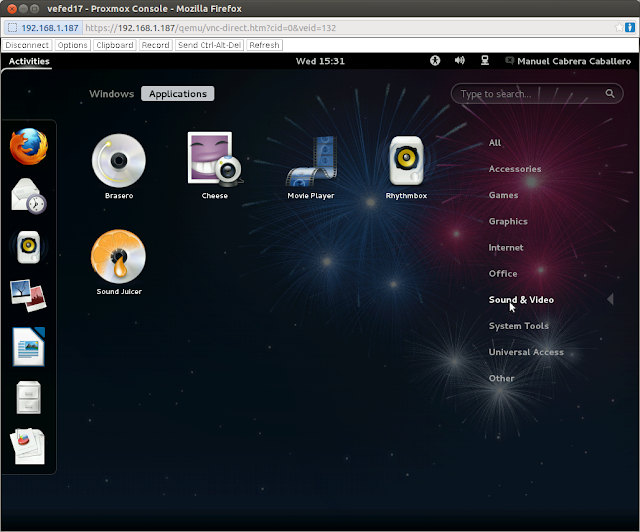Click the Activities button
The image size is (640, 532).
point(29,61)
